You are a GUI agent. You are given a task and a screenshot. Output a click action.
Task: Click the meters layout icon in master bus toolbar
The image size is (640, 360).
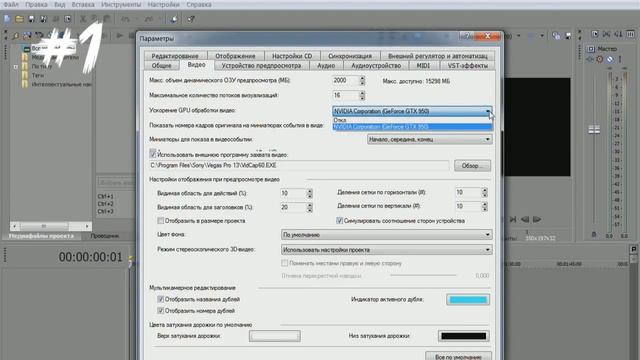pyautogui.click(x=631, y=34)
